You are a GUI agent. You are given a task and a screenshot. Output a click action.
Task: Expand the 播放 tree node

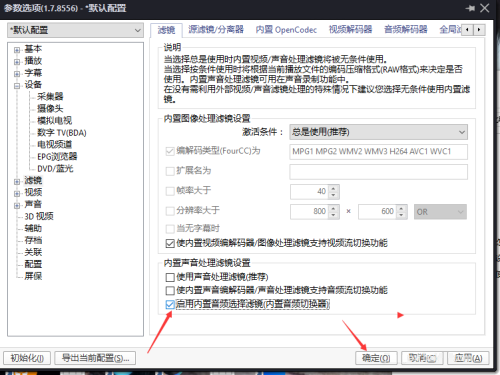click(x=17, y=62)
